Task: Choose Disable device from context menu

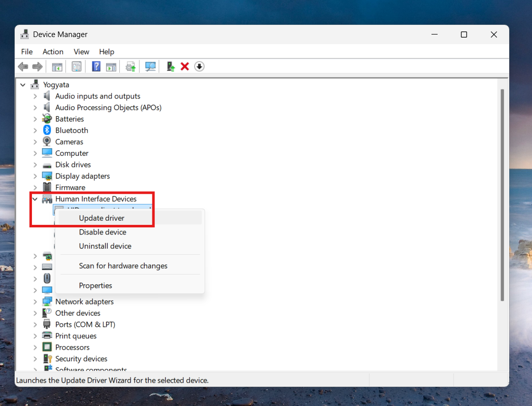Action: (103, 232)
